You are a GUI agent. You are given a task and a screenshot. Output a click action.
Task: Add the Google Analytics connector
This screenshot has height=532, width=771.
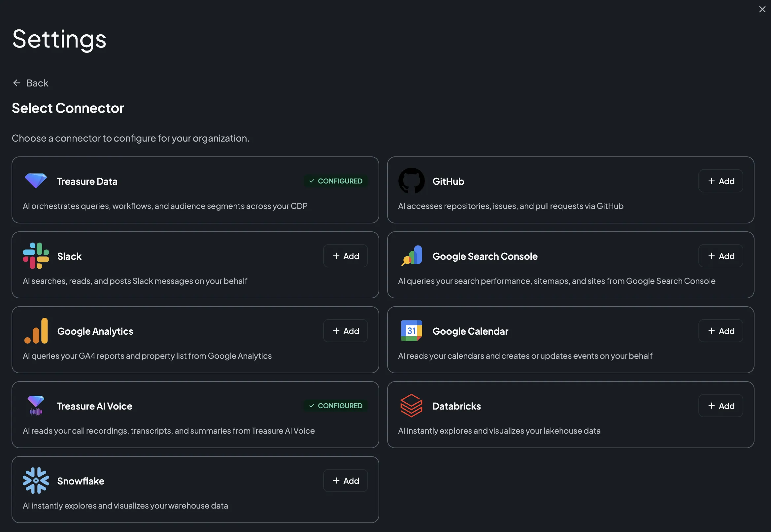click(x=345, y=331)
